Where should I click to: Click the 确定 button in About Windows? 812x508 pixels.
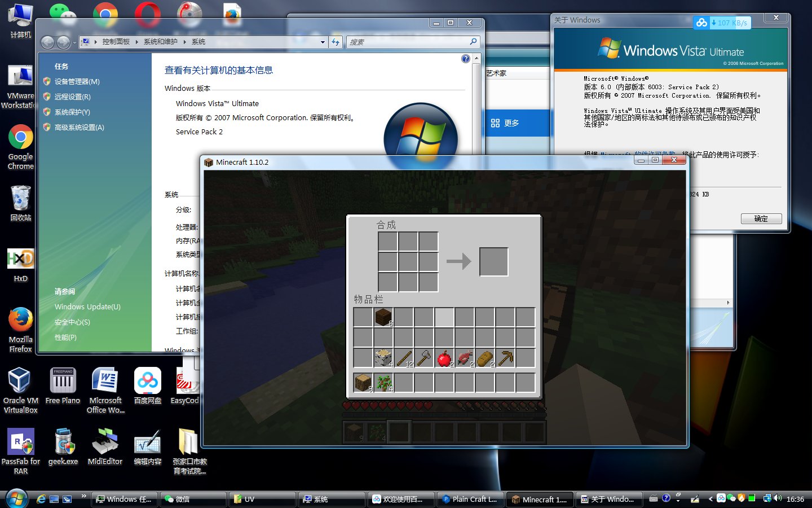[761, 219]
